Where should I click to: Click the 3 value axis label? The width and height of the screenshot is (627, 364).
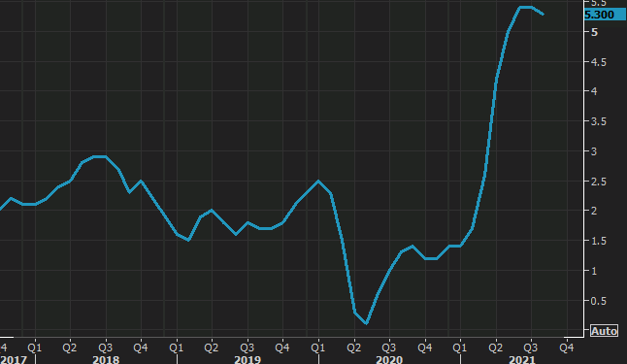595,151
